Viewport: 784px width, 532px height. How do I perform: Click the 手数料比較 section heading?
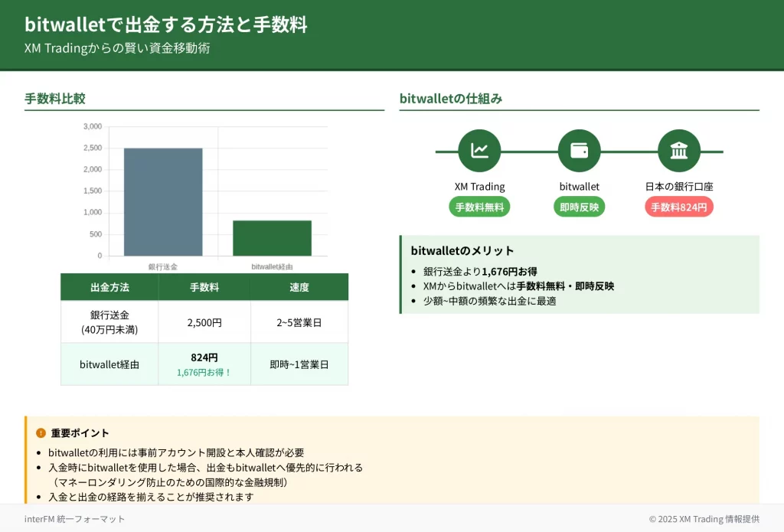click(55, 99)
